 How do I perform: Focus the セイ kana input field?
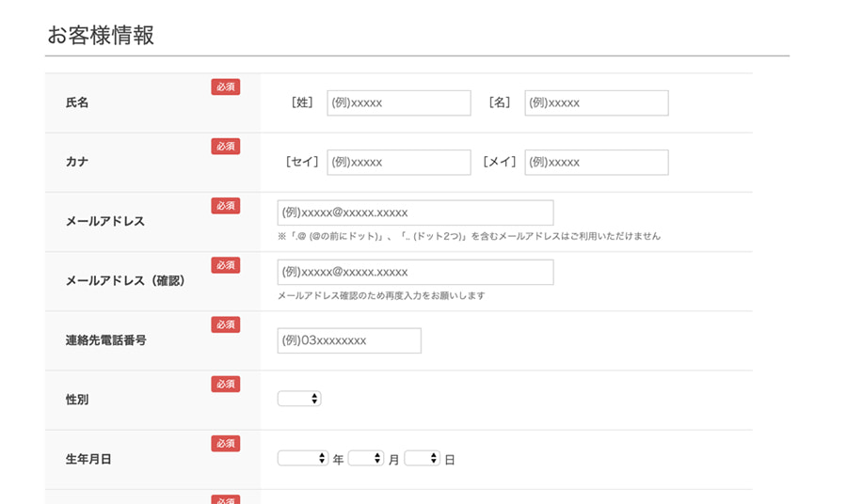pyautogui.click(x=398, y=163)
